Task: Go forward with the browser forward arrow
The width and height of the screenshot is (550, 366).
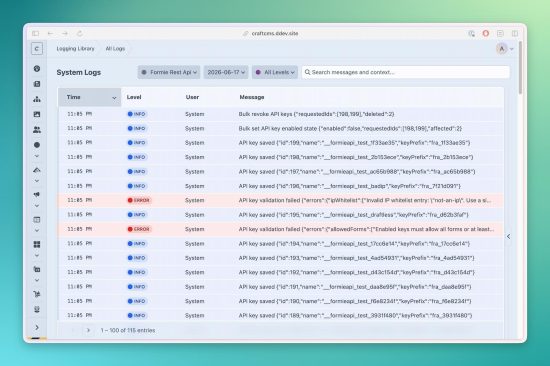Action: coord(65,33)
